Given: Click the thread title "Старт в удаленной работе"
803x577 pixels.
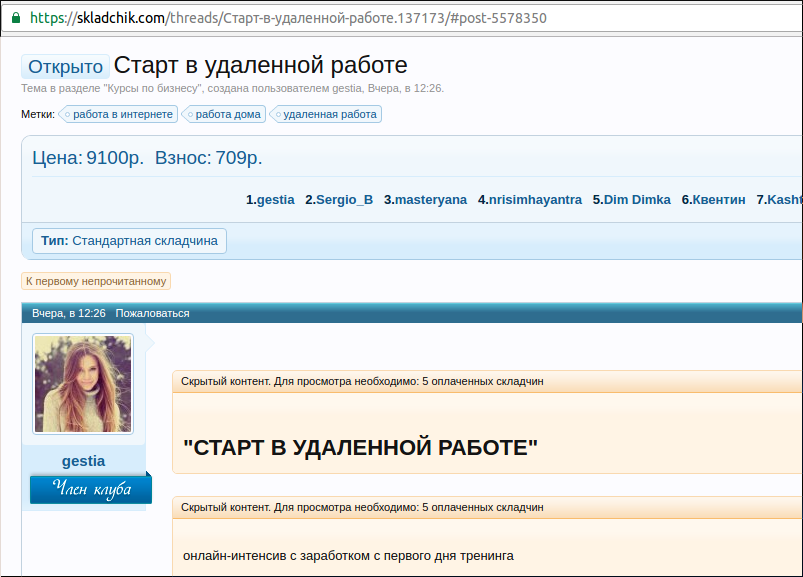Looking at the screenshot, I should pos(261,66).
